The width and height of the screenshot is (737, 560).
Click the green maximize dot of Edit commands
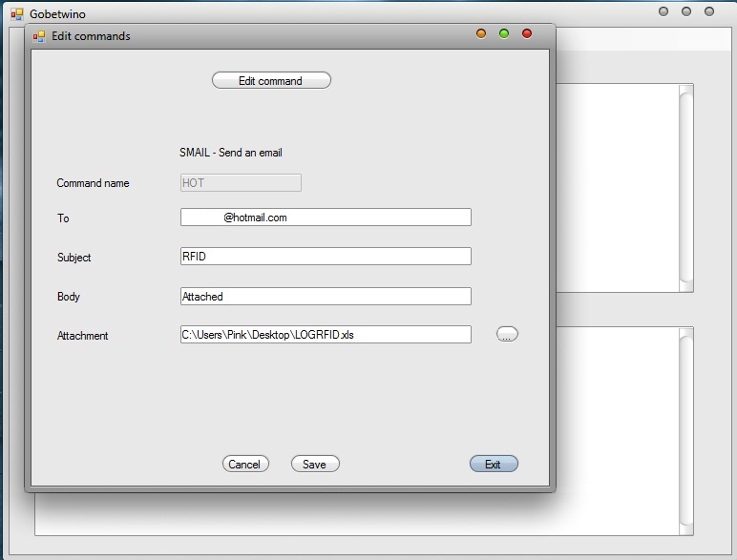(x=504, y=33)
